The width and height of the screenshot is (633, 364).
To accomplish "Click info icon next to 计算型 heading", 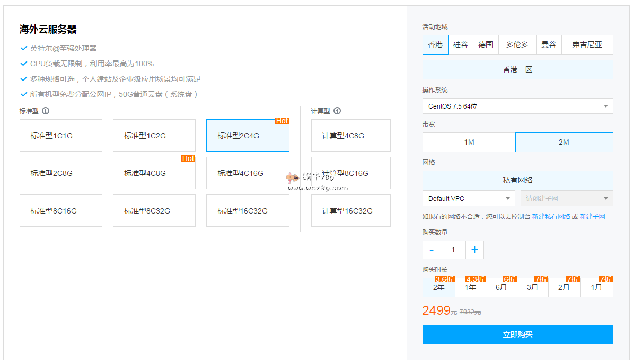I will pyautogui.click(x=337, y=111).
